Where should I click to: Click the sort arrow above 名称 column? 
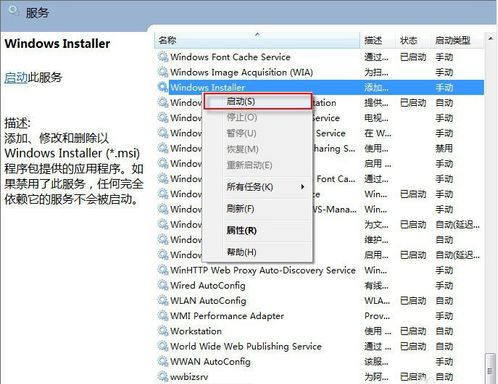(x=257, y=34)
